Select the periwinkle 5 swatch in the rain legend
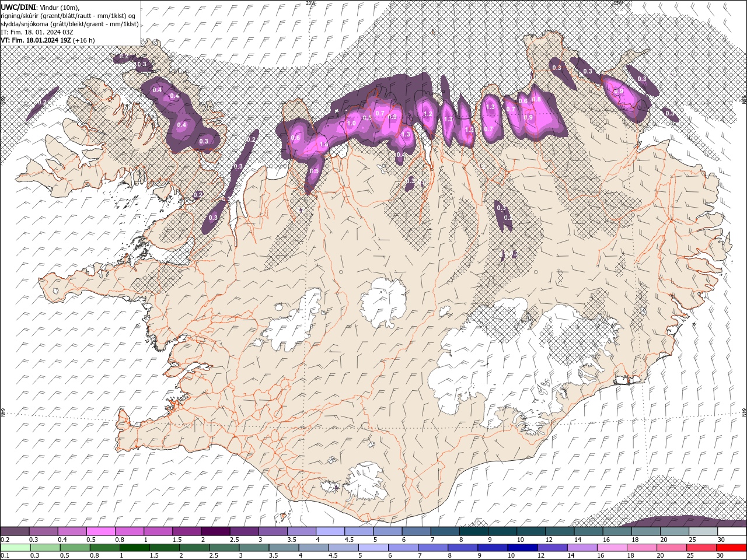Viewport: 747px width, 560px height. [373, 548]
